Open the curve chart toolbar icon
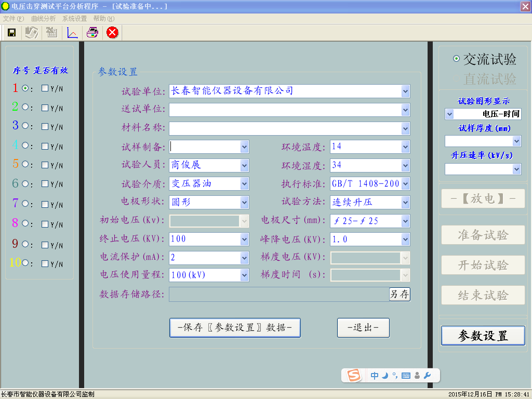The width and height of the screenshot is (532, 399). click(x=72, y=33)
